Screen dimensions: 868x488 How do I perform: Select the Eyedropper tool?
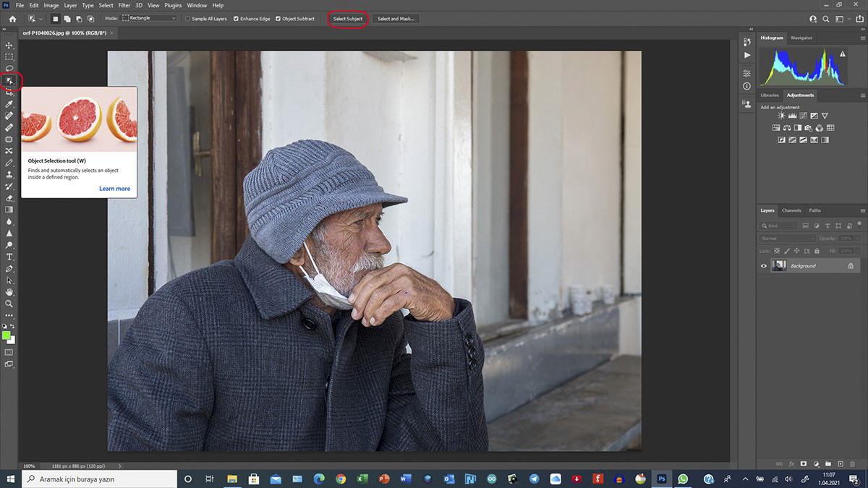(x=9, y=104)
